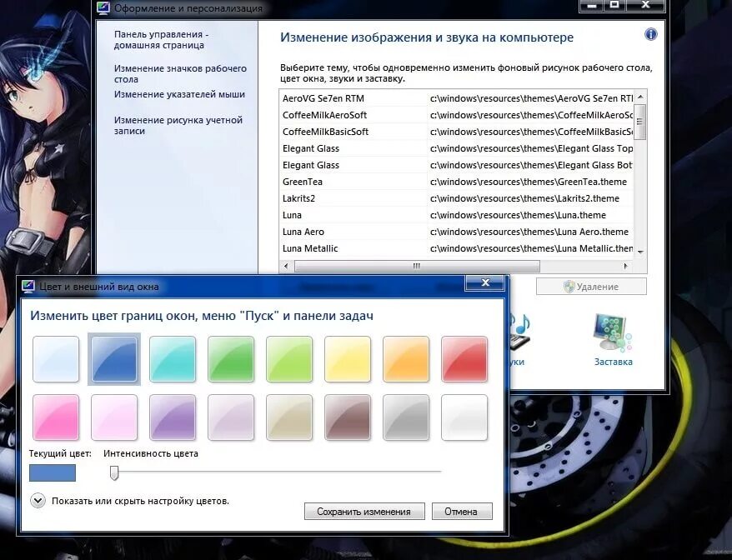Click theme list scroll up arrow

[x=640, y=97]
